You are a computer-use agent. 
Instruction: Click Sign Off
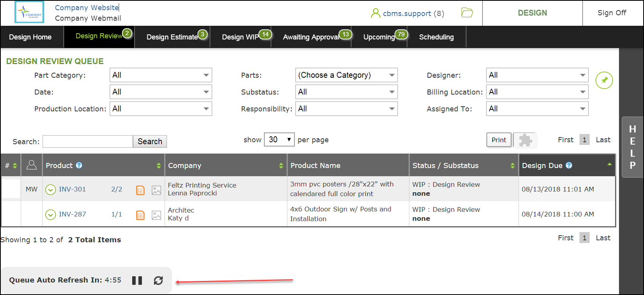click(x=612, y=13)
